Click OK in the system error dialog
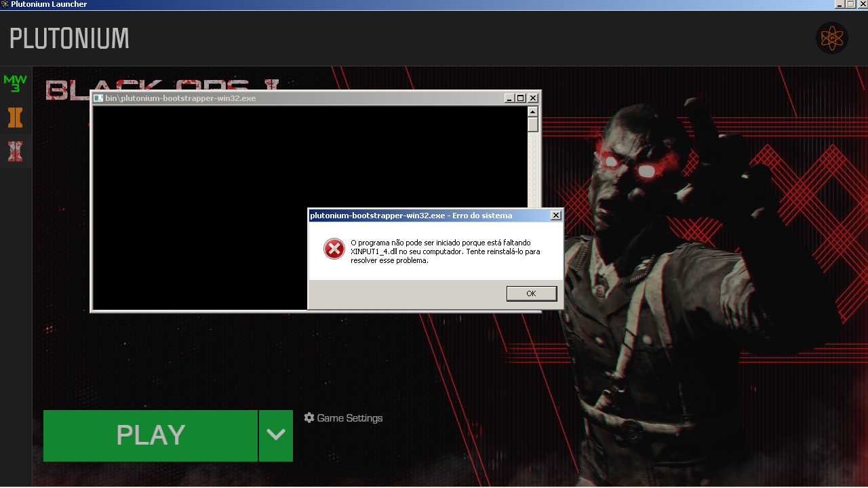868x488 pixels. point(532,293)
